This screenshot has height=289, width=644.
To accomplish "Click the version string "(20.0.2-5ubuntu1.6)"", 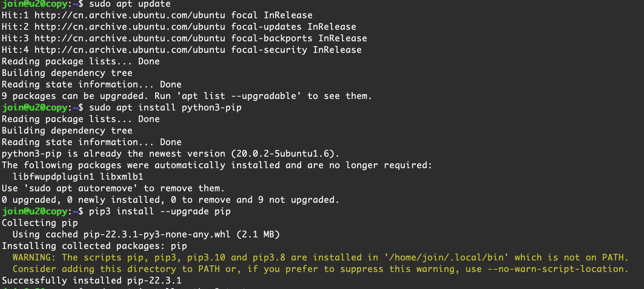I will click(x=285, y=154).
